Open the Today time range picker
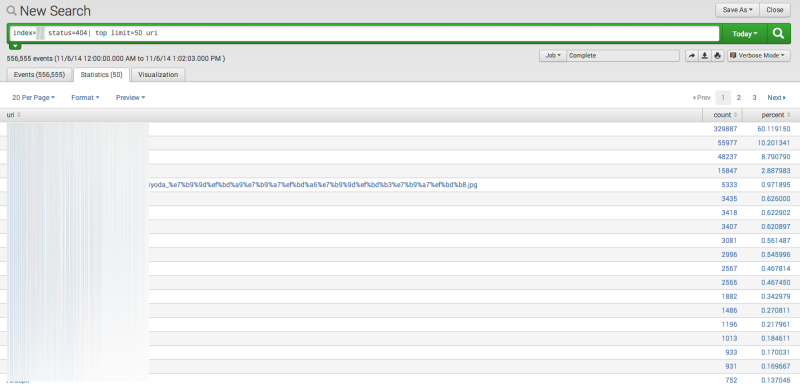Screen dimensions: 800x386 click(x=745, y=34)
